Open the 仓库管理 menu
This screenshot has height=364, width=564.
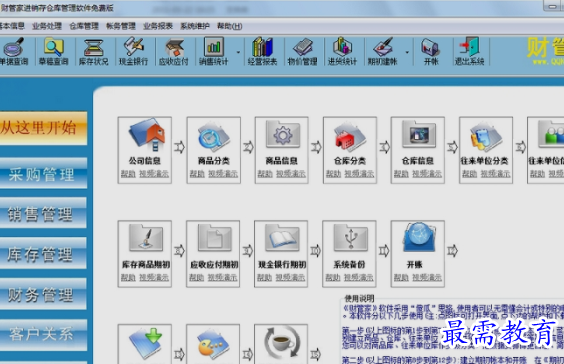[84, 26]
